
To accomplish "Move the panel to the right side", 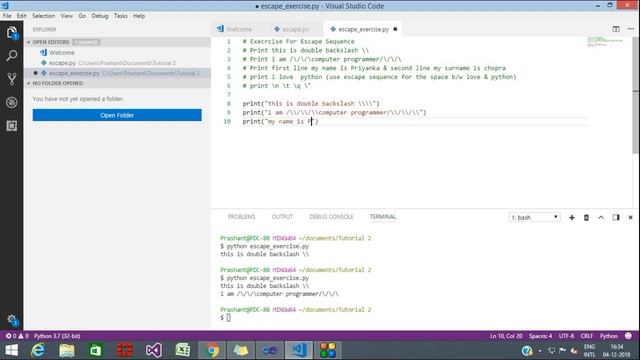I will (616, 218).
